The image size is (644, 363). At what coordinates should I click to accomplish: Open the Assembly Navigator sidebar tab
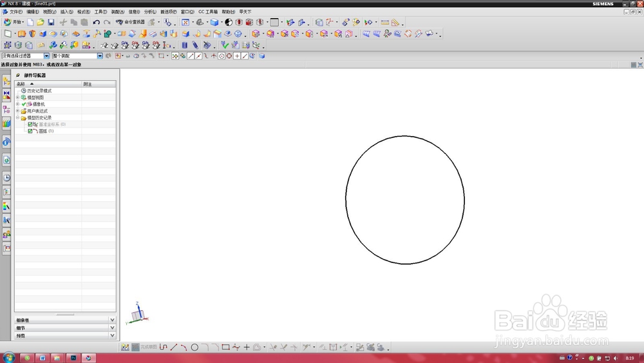click(6, 81)
